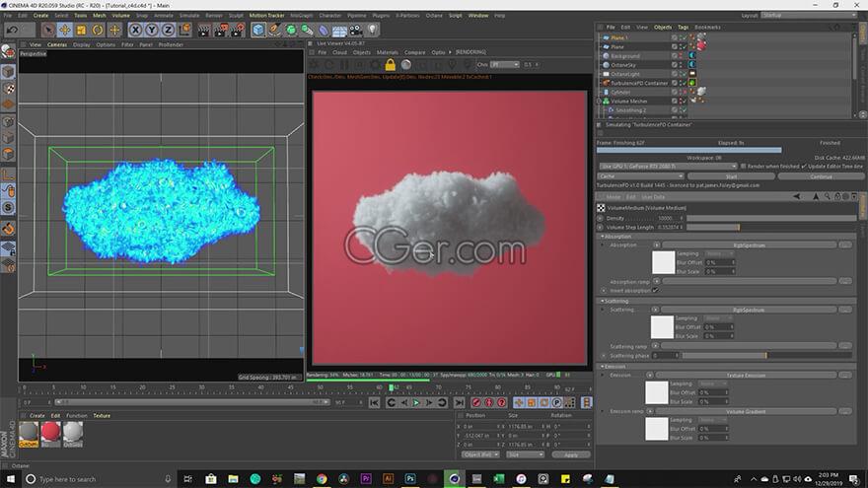The height and width of the screenshot is (488, 868).
Task: Select the Live Selection tool
Action: [x=48, y=30]
